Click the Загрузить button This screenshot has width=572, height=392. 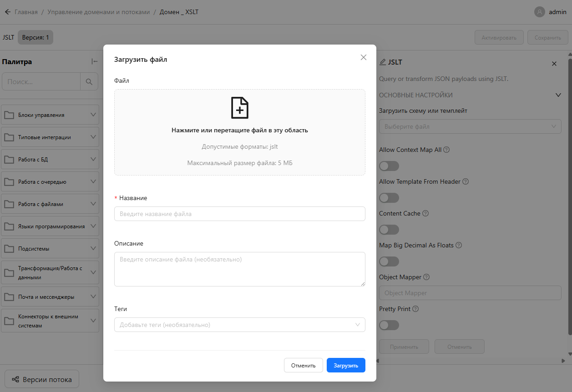(x=346, y=365)
